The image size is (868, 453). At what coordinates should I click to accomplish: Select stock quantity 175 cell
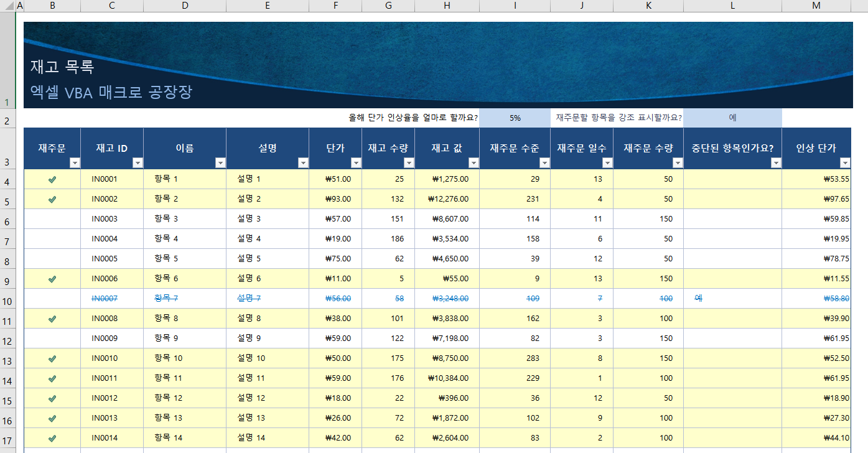coord(388,358)
